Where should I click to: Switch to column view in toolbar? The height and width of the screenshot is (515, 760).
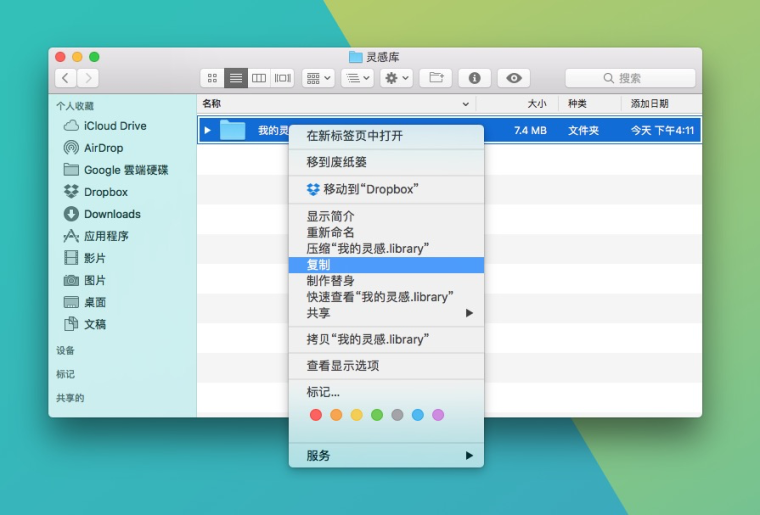259,78
